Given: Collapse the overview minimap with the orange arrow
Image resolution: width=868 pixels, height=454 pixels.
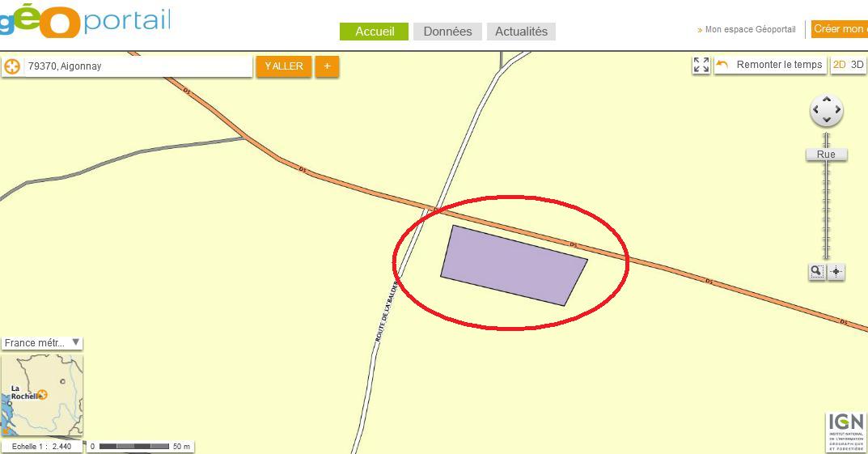Looking at the screenshot, I should pos(6,430).
